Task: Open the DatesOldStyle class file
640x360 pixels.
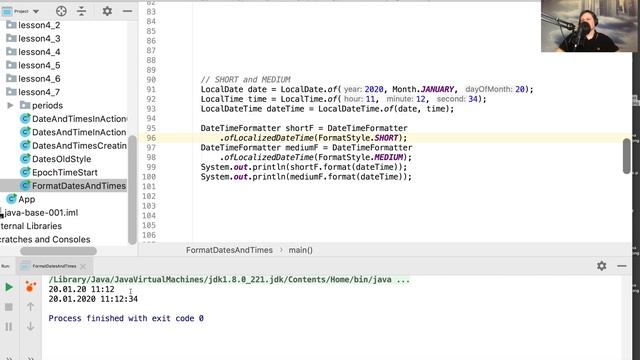Action: click(x=56, y=159)
